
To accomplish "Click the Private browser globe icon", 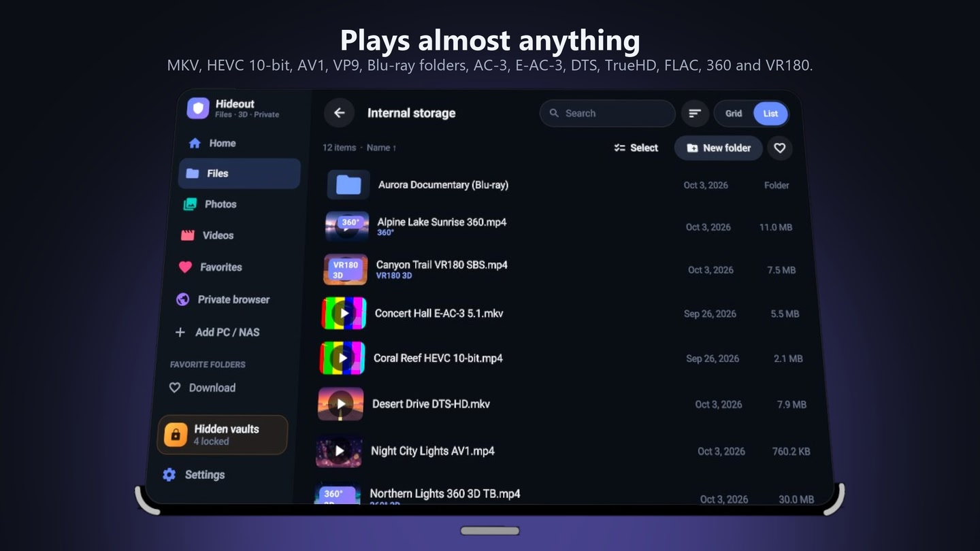I will pos(182,299).
